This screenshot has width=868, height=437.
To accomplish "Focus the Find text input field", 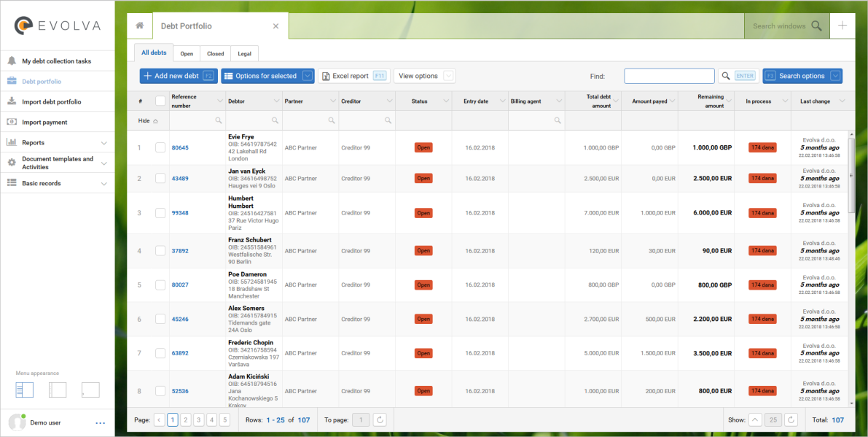I will click(x=669, y=76).
